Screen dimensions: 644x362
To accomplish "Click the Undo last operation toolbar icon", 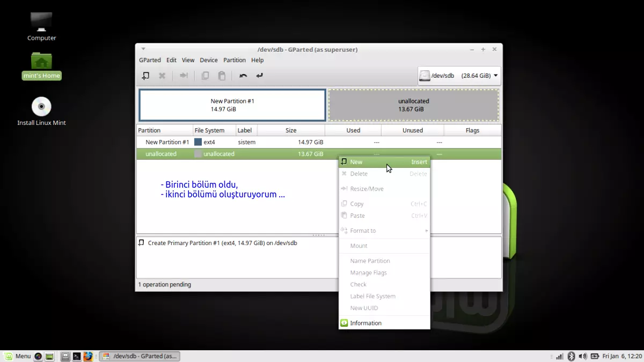I will (x=243, y=76).
